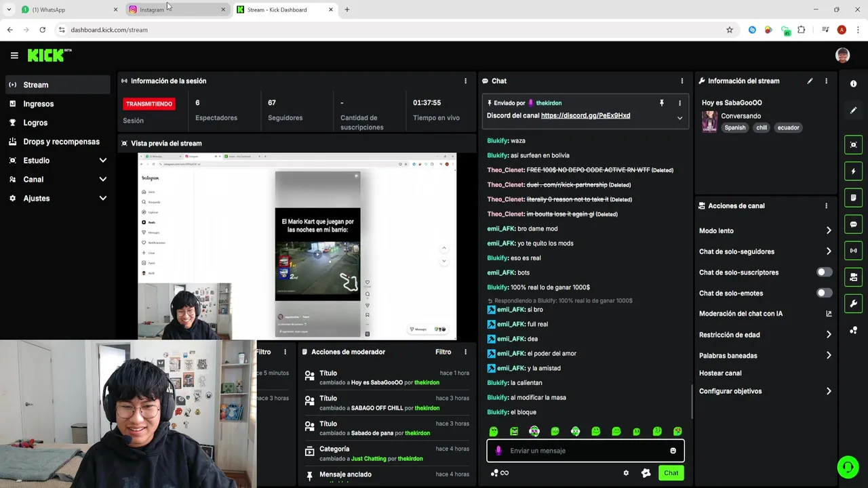Select the headphones Kick emote

(575, 431)
